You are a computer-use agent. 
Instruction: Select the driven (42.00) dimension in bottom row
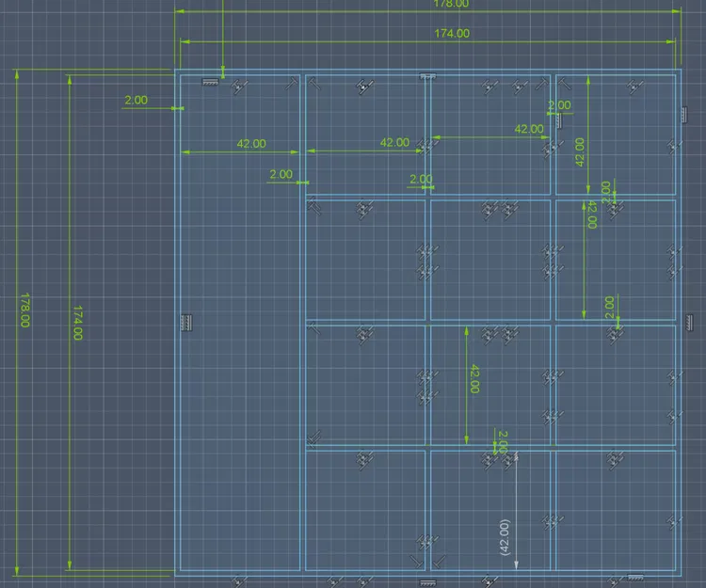click(x=505, y=537)
